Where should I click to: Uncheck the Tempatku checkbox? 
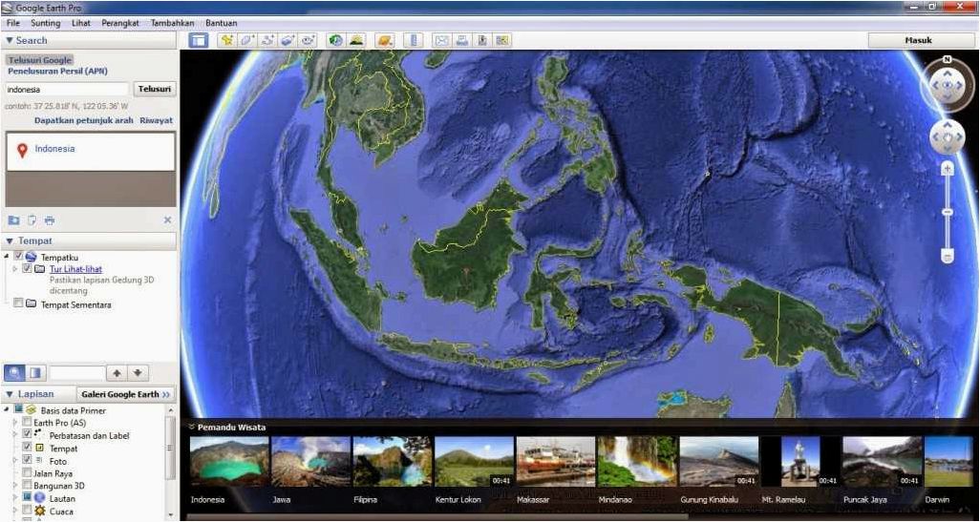(x=19, y=257)
